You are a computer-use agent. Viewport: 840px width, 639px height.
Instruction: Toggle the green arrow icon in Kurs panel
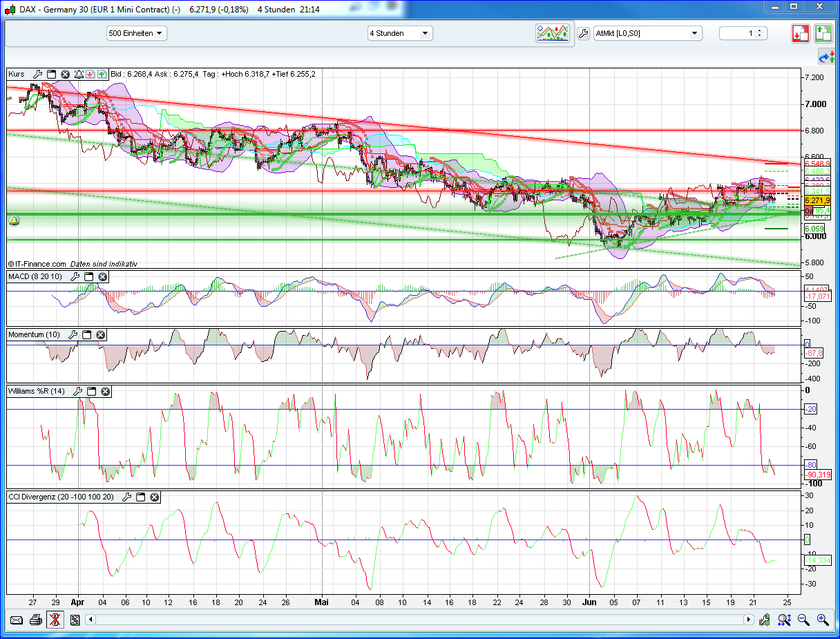pyautogui.click(x=102, y=74)
